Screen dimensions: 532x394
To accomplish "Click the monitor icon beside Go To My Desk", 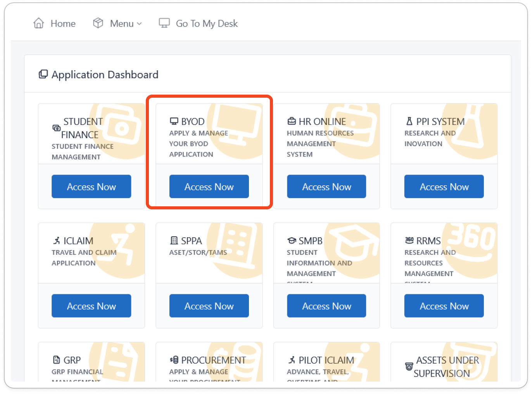I will tap(164, 23).
